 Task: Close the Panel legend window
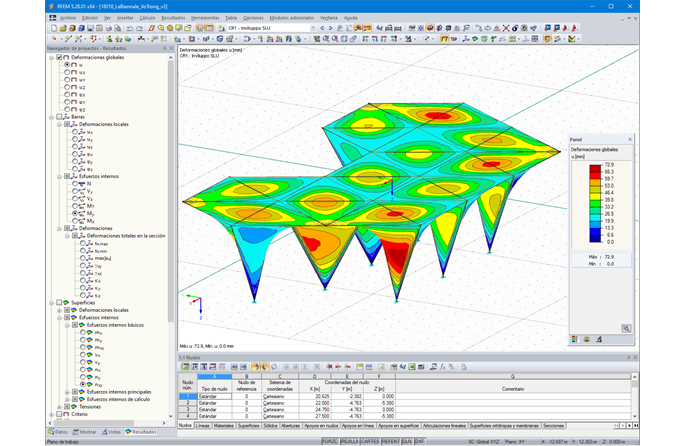(630, 140)
